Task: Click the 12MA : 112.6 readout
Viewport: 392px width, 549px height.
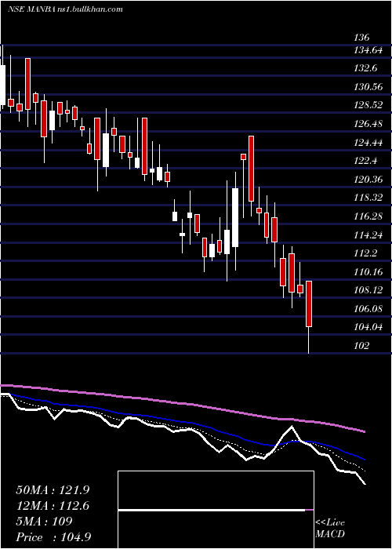Action: pos(53,506)
